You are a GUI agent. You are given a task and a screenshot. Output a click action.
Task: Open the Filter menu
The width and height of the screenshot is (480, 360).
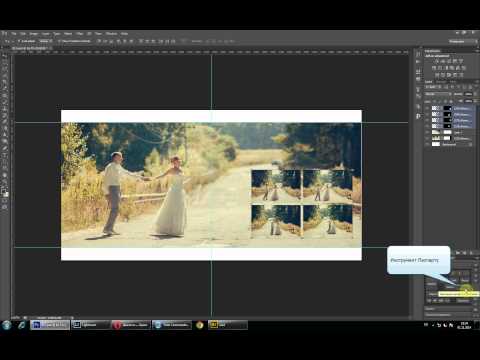tap(79, 34)
